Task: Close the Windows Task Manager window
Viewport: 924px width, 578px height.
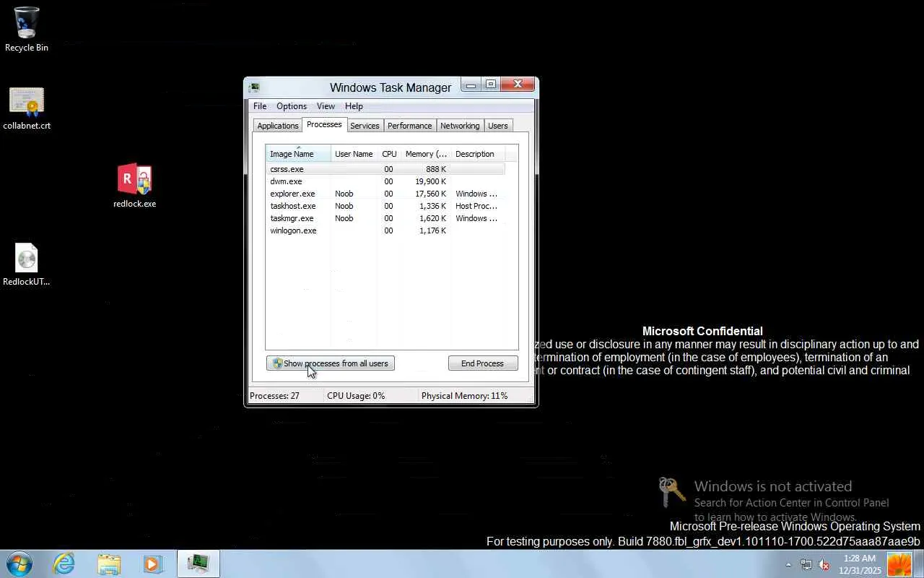Action: point(518,85)
